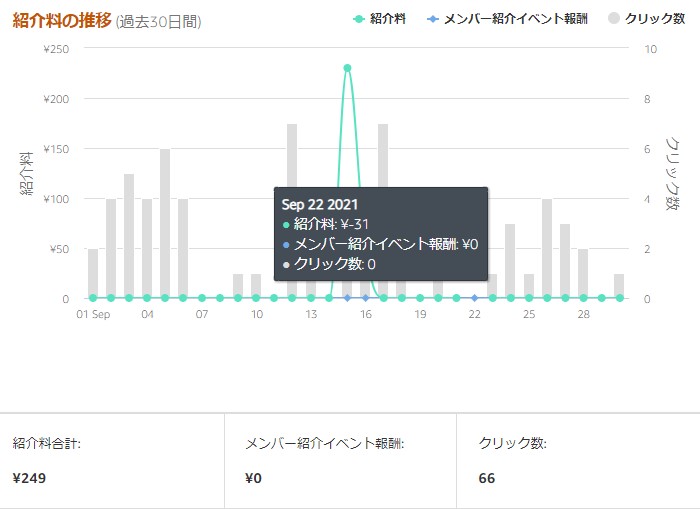This screenshot has height=509, width=700.
Task: Click the vertical クリック数 axis title on right
Action: tap(672, 174)
